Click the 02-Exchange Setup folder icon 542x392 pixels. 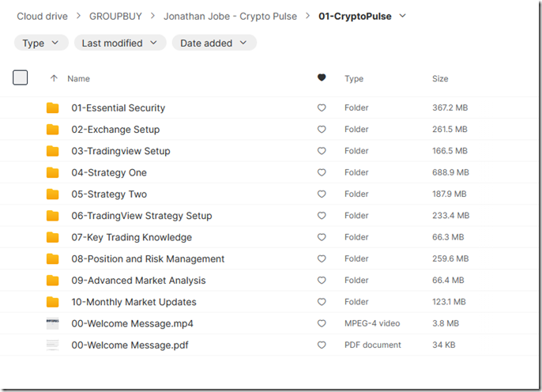coord(52,130)
